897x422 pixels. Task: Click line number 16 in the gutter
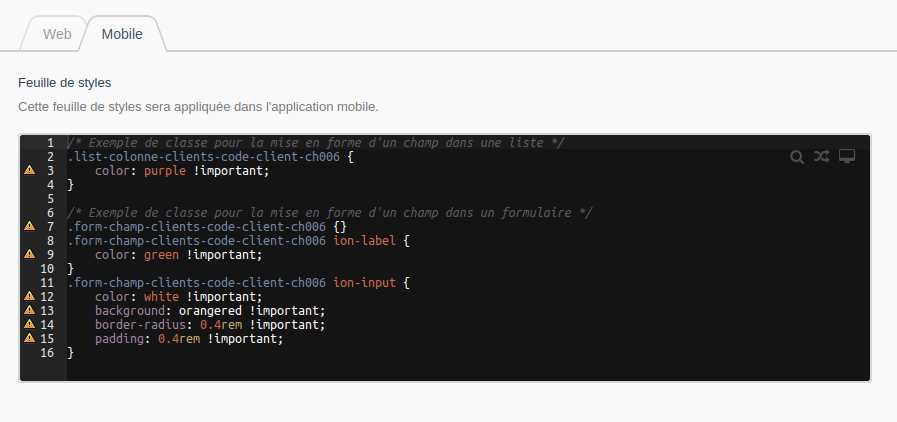[x=47, y=353]
